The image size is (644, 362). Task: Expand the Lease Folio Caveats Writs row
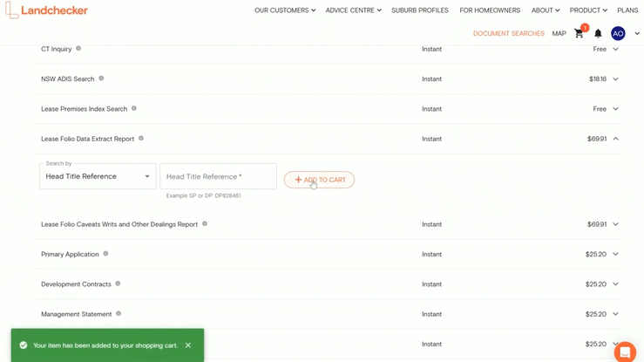[615, 224]
